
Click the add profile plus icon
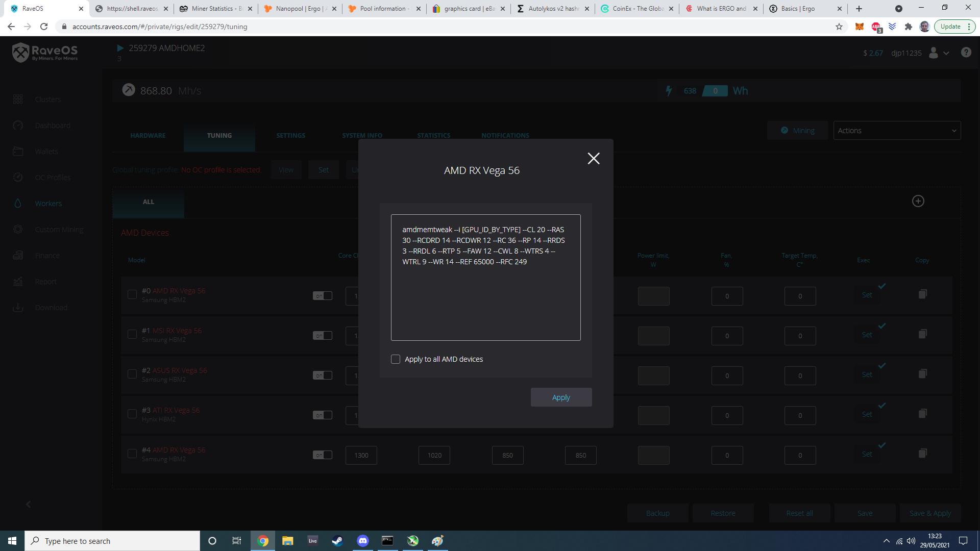[918, 201]
